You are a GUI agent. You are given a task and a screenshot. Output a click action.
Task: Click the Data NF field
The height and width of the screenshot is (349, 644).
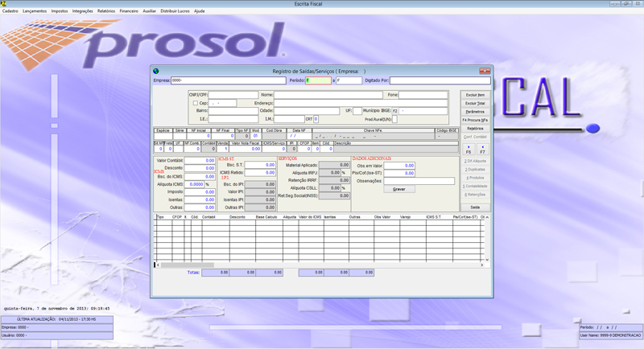coord(299,136)
